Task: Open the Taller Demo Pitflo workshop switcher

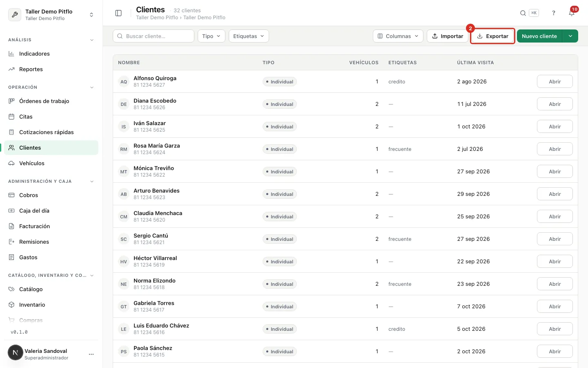Action: pos(51,15)
